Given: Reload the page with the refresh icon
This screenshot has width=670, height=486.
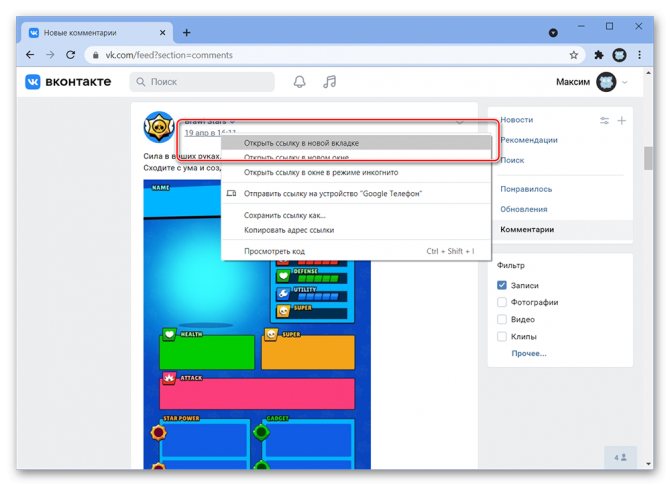Looking at the screenshot, I should (x=71, y=55).
